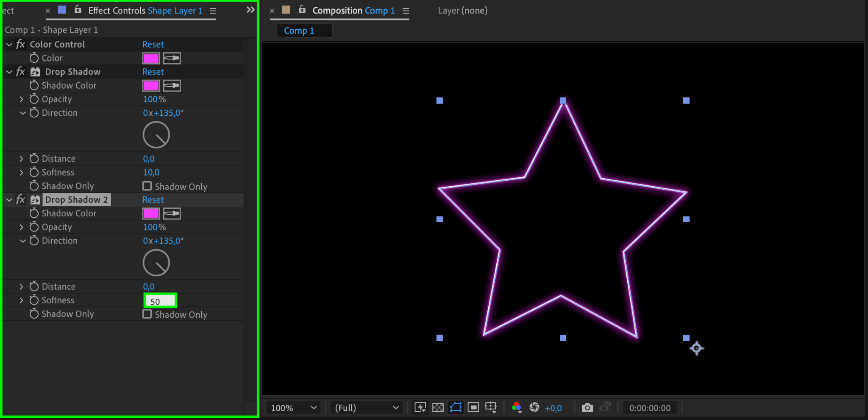Toggle the transparency grid icon

coord(438,408)
